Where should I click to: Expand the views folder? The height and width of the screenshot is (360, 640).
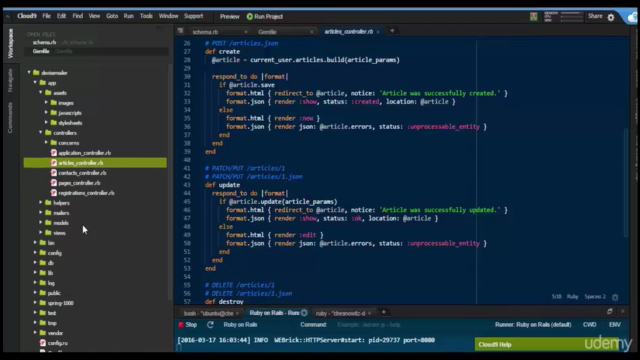[x=41, y=233]
